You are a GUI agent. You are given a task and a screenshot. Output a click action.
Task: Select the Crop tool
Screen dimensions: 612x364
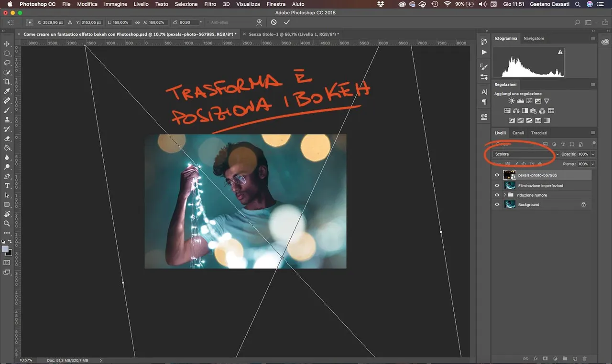(7, 82)
